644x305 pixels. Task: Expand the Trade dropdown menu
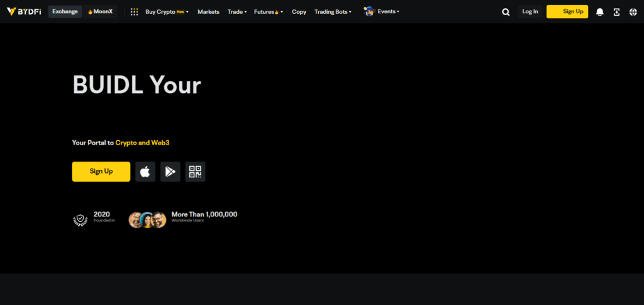click(237, 12)
